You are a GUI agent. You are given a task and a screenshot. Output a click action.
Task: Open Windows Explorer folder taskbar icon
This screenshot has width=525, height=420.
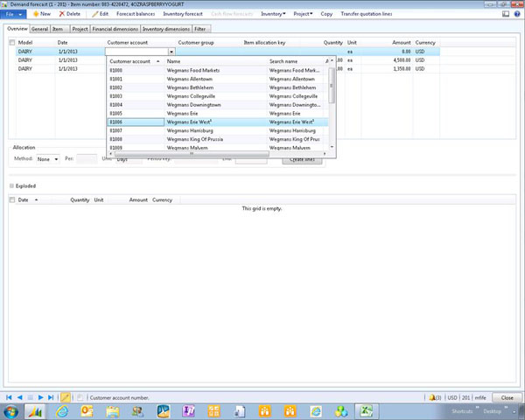click(x=113, y=411)
